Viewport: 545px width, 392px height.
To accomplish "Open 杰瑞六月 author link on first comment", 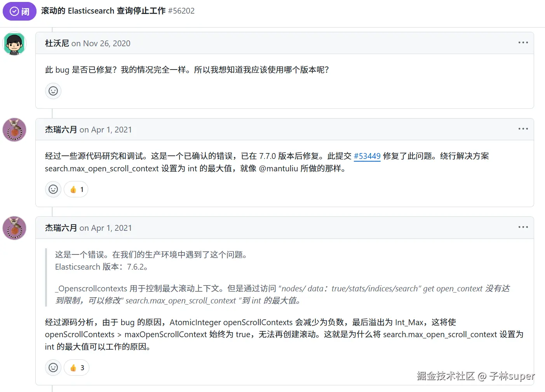I will [x=61, y=129].
